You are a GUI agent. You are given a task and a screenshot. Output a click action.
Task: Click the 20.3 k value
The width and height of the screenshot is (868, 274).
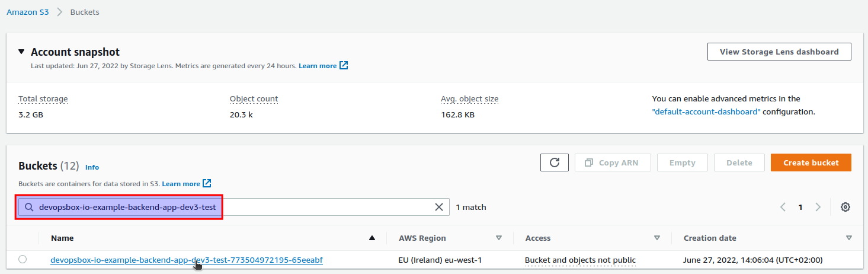241,114
